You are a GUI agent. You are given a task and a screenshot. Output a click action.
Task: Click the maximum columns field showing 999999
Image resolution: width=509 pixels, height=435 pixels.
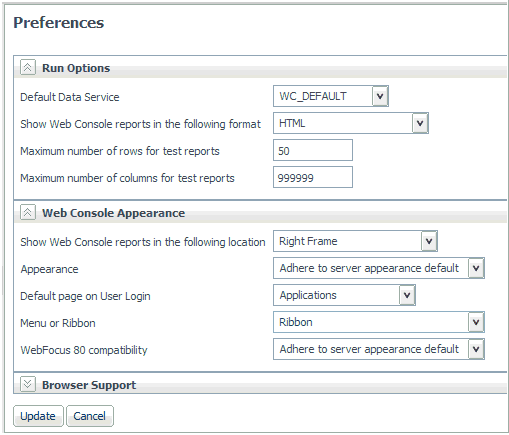(x=313, y=177)
